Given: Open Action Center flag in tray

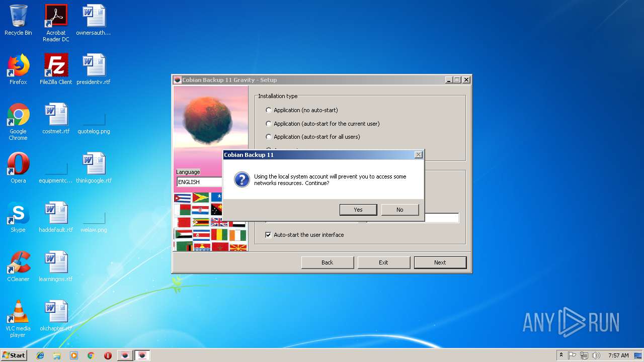Looking at the screenshot, I should point(572,355).
